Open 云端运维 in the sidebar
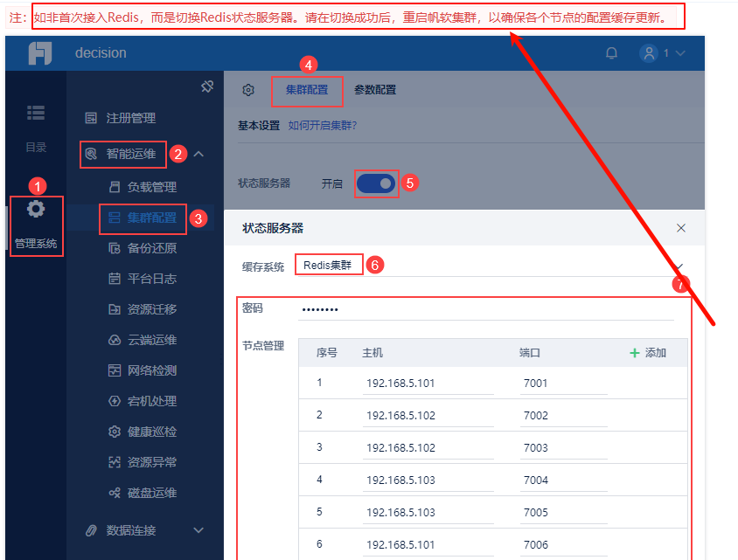 [152, 340]
